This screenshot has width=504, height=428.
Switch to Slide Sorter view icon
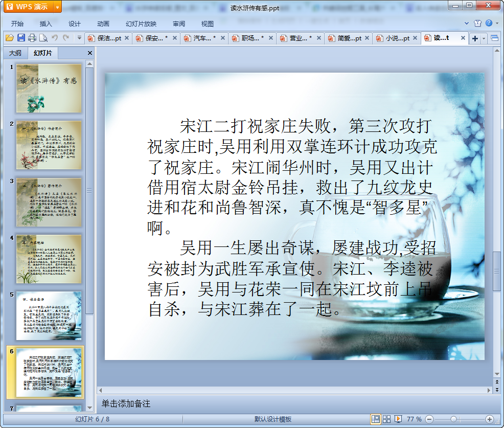pos(386,419)
